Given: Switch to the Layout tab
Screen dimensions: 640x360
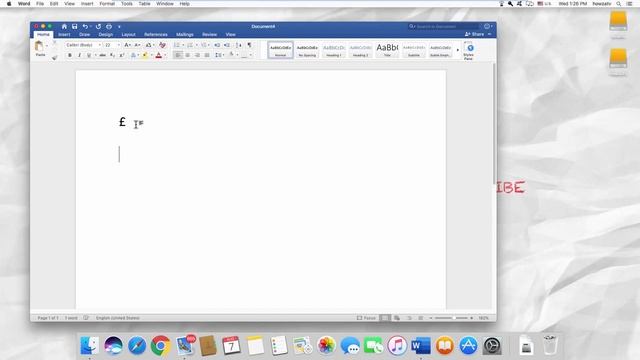Looking at the screenshot, I should [x=128, y=35].
